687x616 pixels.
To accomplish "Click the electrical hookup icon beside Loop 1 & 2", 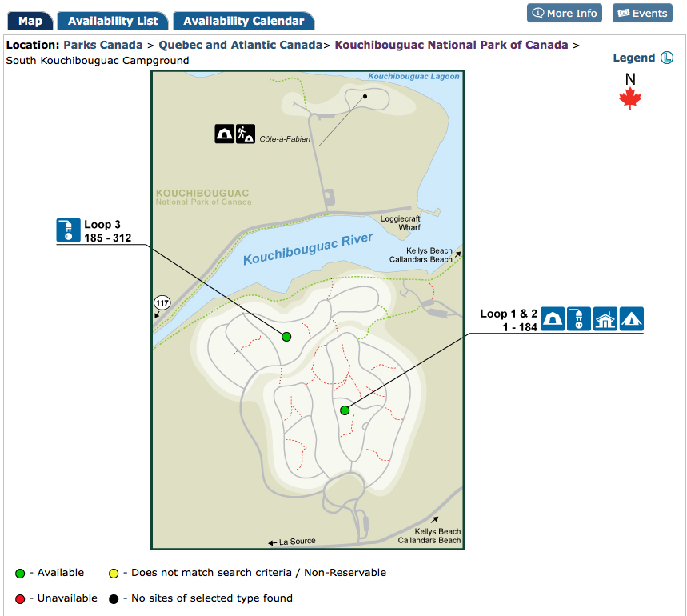I will pos(579,318).
